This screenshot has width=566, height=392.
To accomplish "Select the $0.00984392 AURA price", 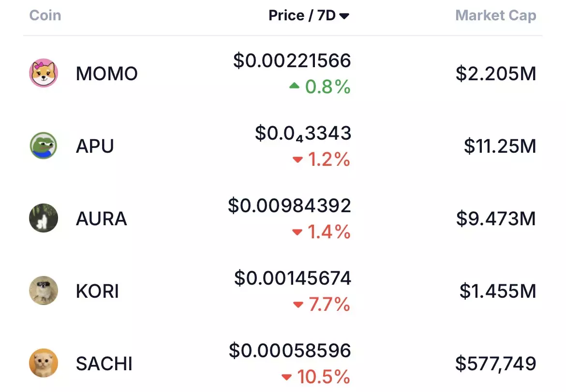I will tap(289, 205).
